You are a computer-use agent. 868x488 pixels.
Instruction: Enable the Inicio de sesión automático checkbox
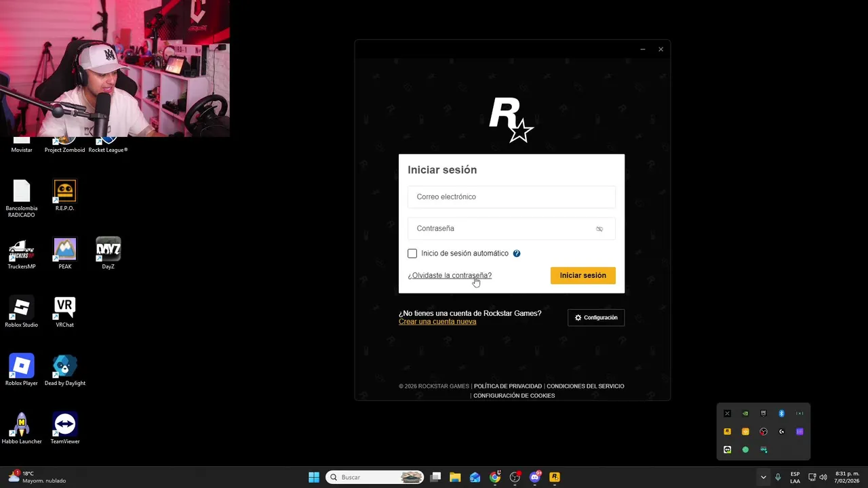412,253
